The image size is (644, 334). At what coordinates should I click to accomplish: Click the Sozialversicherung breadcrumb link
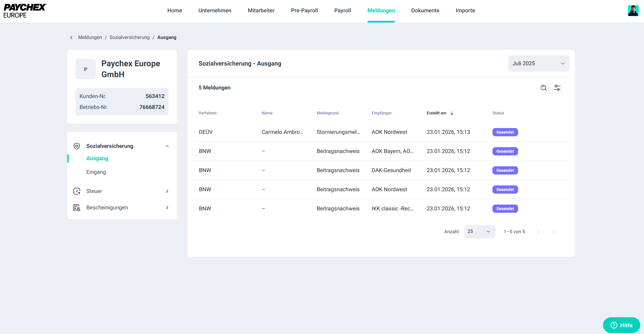pyautogui.click(x=129, y=38)
